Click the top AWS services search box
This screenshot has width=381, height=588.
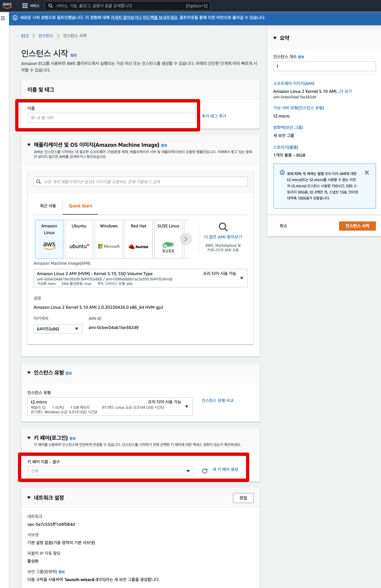[x=127, y=6]
